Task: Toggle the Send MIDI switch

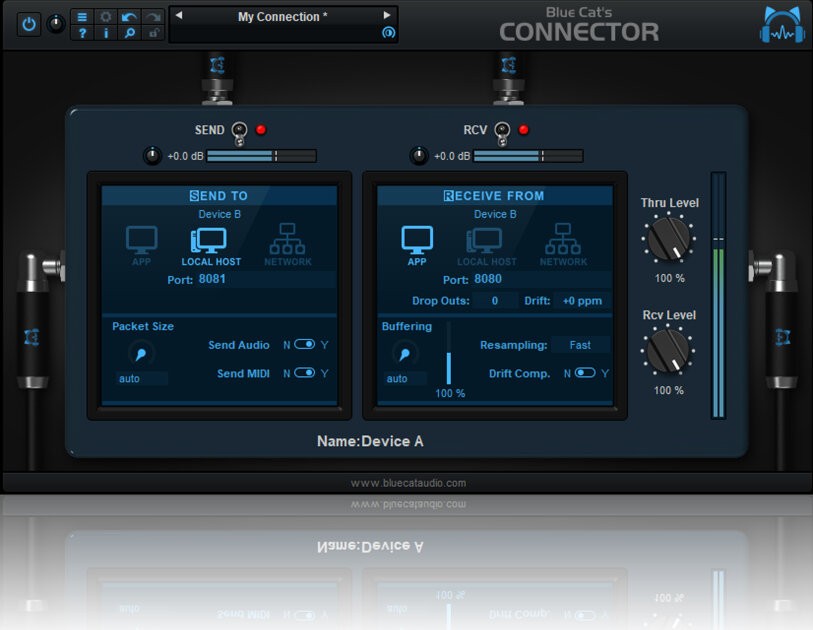Action: pos(305,373)
